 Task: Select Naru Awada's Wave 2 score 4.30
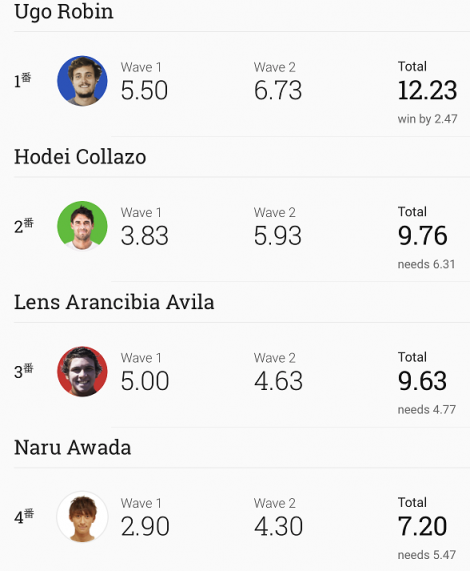coord(279,526)
